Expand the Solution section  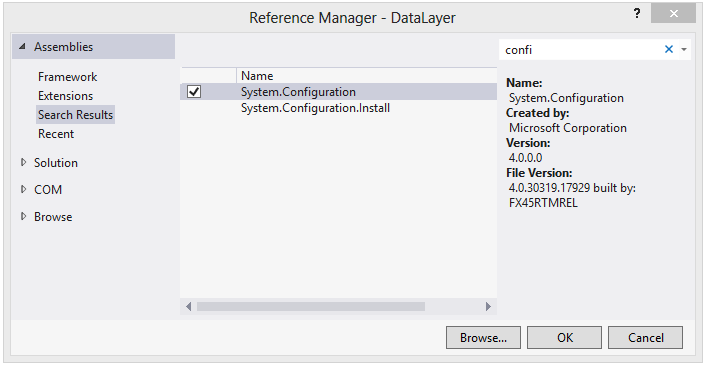click(23, 163)
